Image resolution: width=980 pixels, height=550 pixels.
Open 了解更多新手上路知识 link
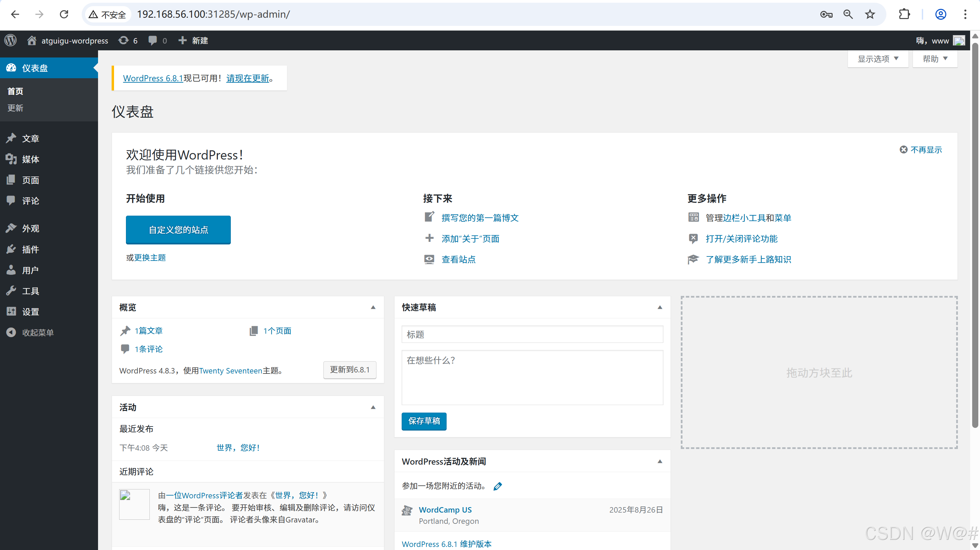[748, 259]
